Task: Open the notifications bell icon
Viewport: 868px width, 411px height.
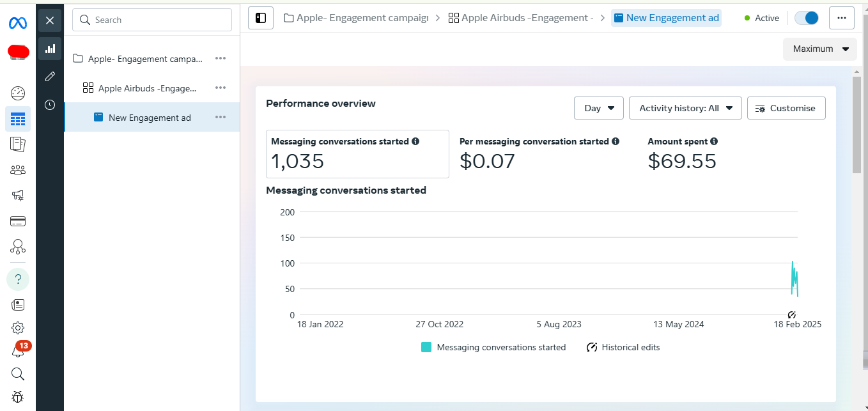Action: click(18, 351)
